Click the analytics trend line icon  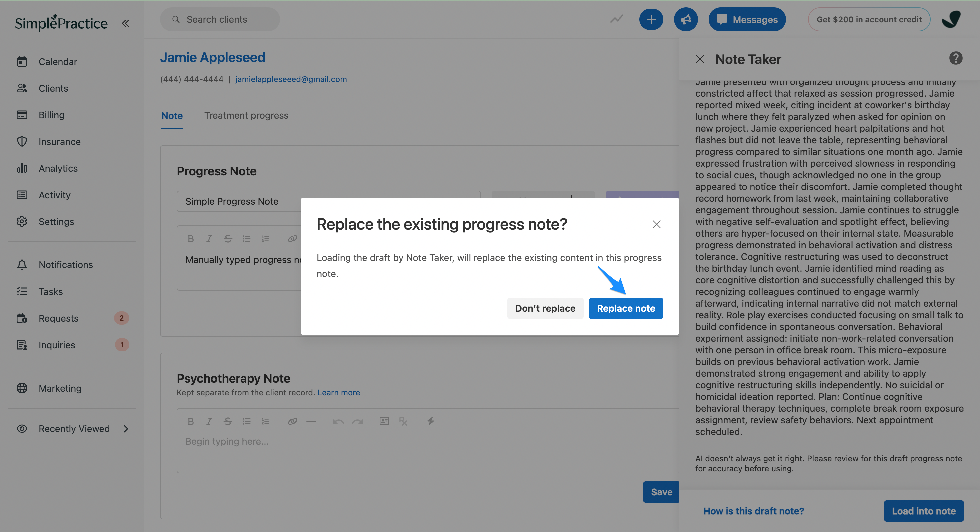coord(616,19)
